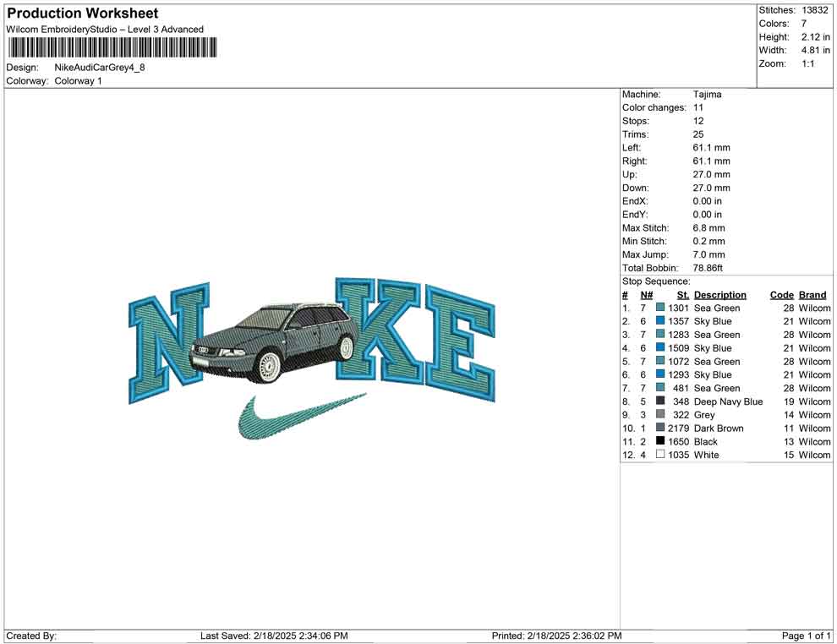The height and width of the screenshot is (644, 837).
Task: Click the Dark Brown color chip
Action: coord(660,428)
